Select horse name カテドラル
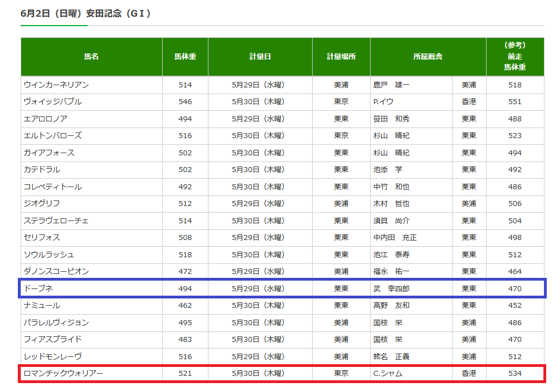This screenshot has width=554, height=392. coord(42,169)
